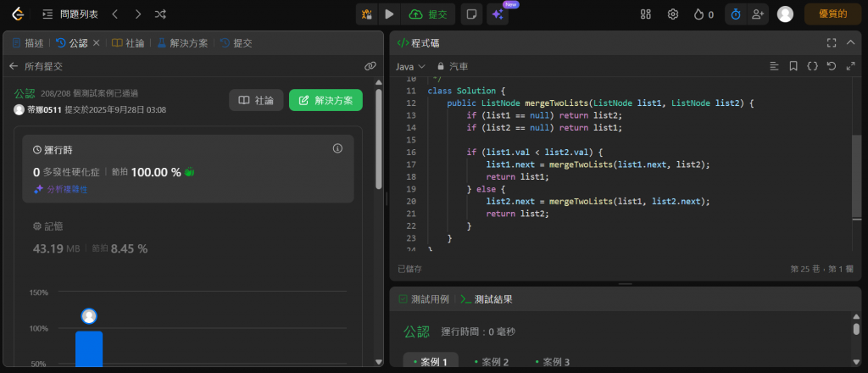This screenshot has height=373, width=868.
Task: Click the curly braces snippet icon
Action: (x=812, y=66)
